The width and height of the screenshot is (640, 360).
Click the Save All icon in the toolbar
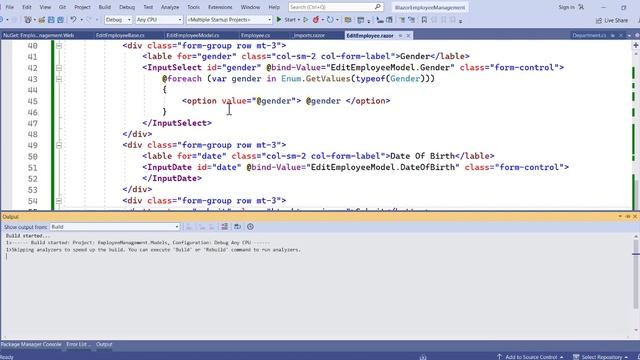tap(60, 20)
